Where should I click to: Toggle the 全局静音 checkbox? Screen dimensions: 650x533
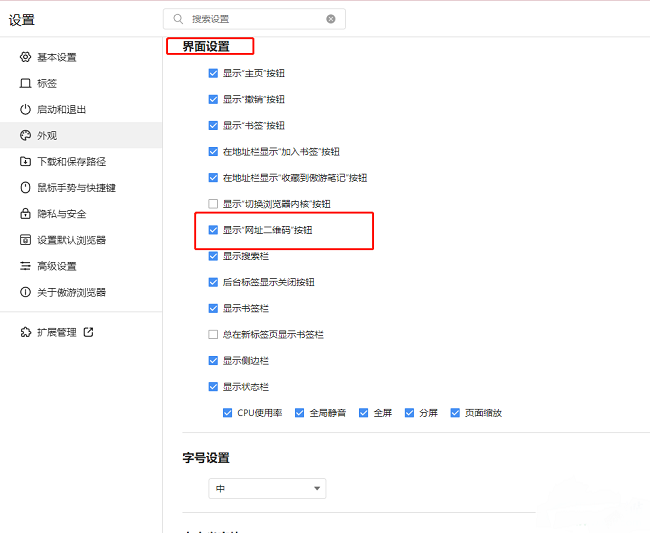[x=299, y=413]
